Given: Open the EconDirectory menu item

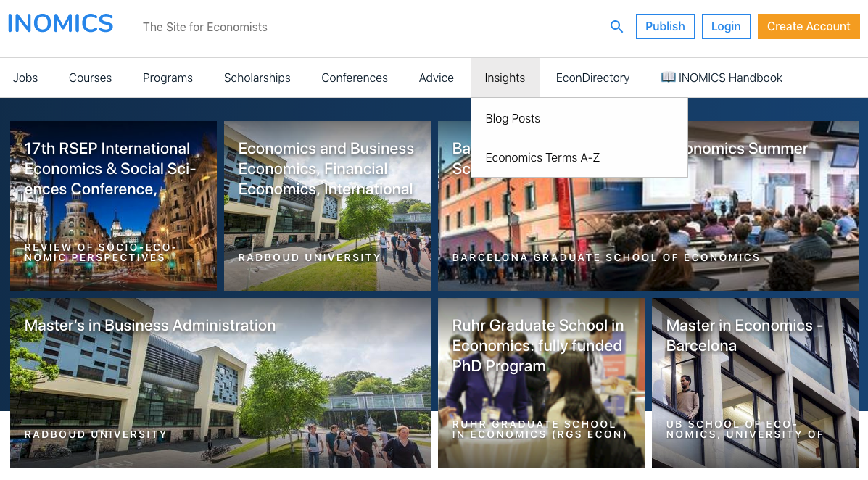Looking at the screenshot, I should click(592, 78).
